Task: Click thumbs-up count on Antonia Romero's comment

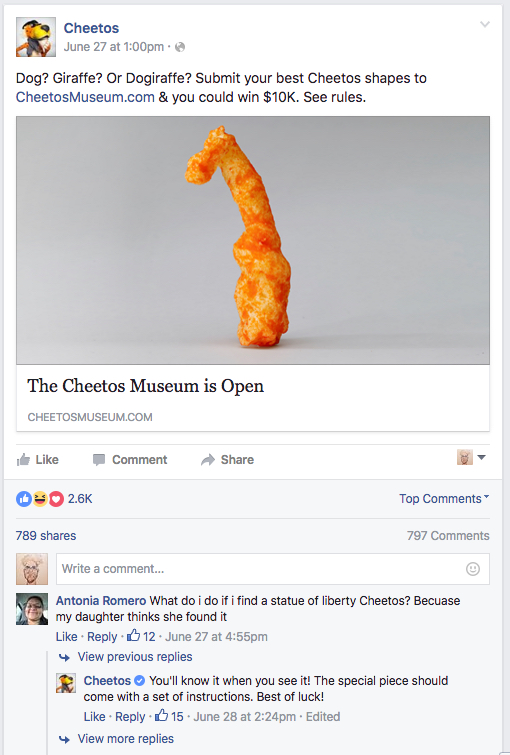Action: tap(141, 636)
